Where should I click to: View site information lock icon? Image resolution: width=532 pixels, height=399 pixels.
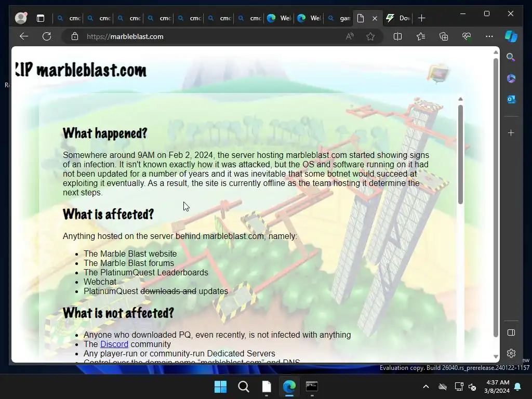tap(75, 36)
